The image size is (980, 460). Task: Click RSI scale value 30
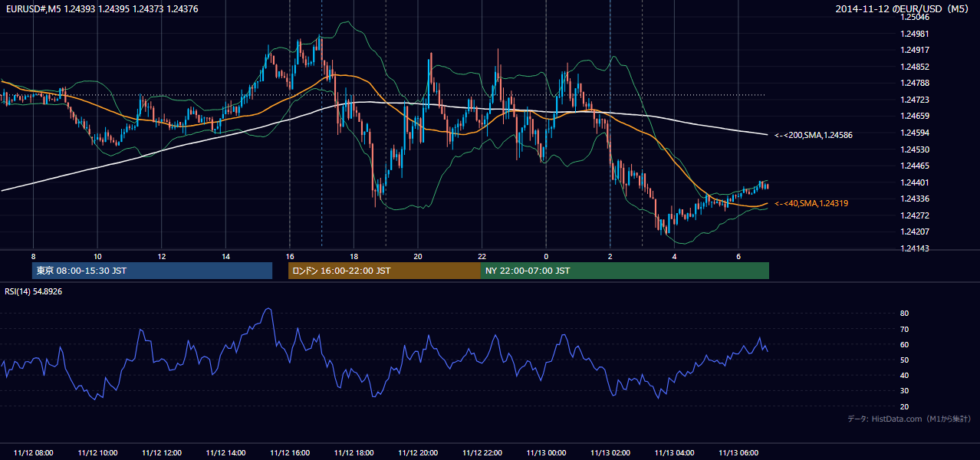[x=904, y=390]
